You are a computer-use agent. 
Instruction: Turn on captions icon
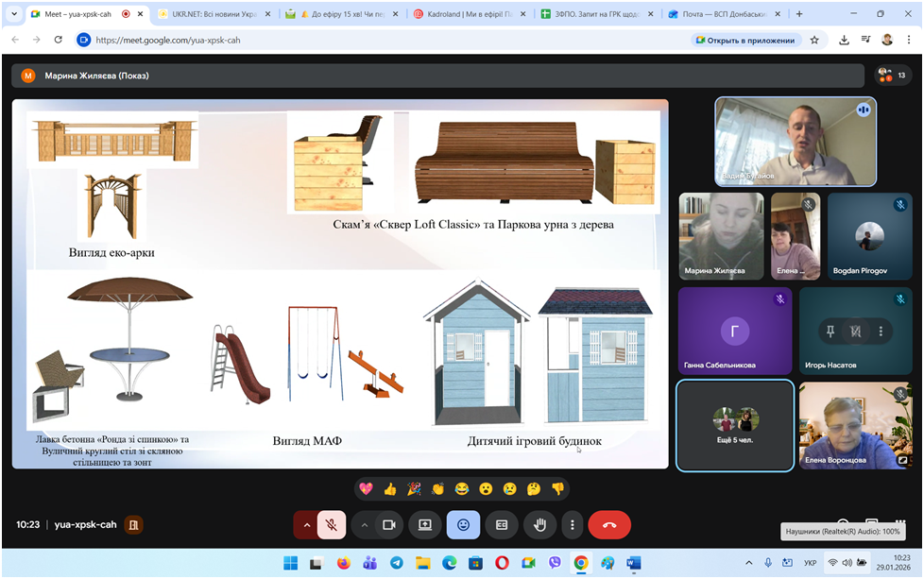point(502,524)
